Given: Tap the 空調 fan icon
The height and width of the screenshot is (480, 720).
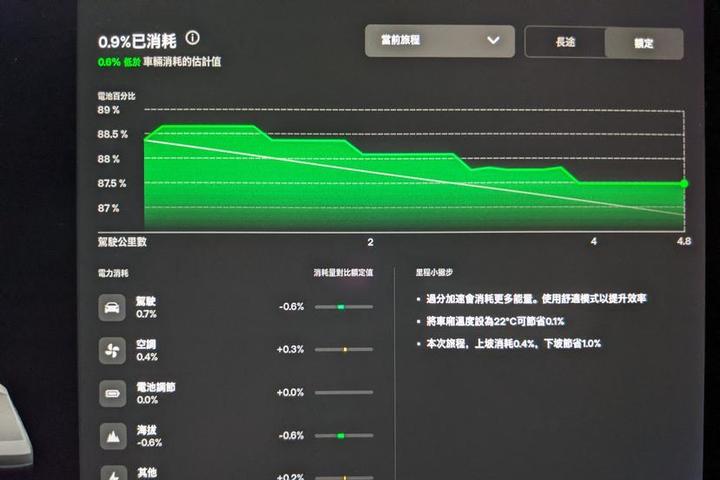Looking at the screenshot, I should [x=112, y=350].
